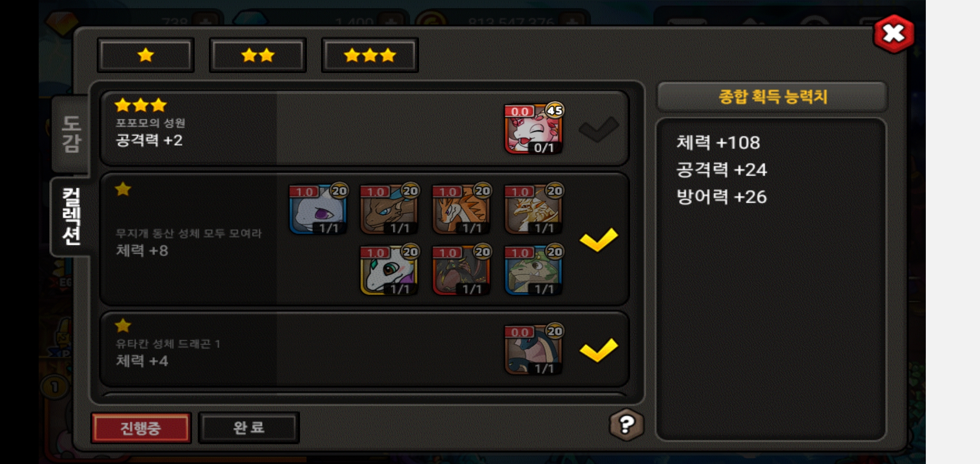
Task: Show in-progress collections with 진행중
Action: pos(141,427)
